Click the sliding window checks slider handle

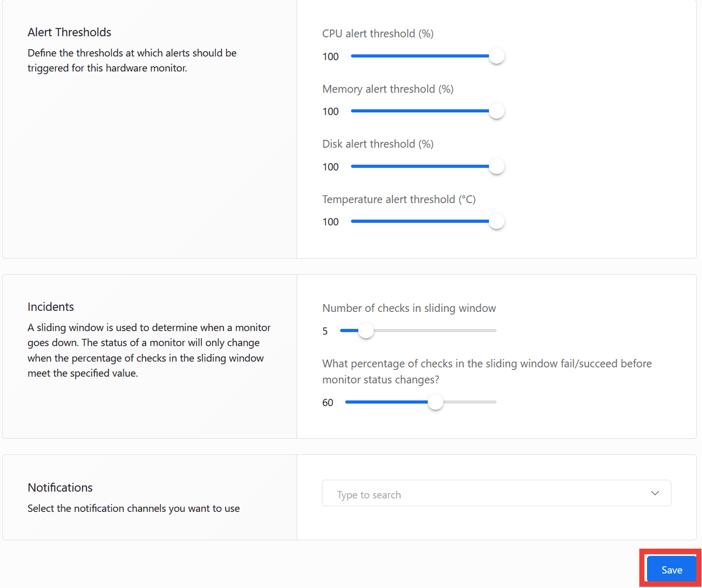366,331
